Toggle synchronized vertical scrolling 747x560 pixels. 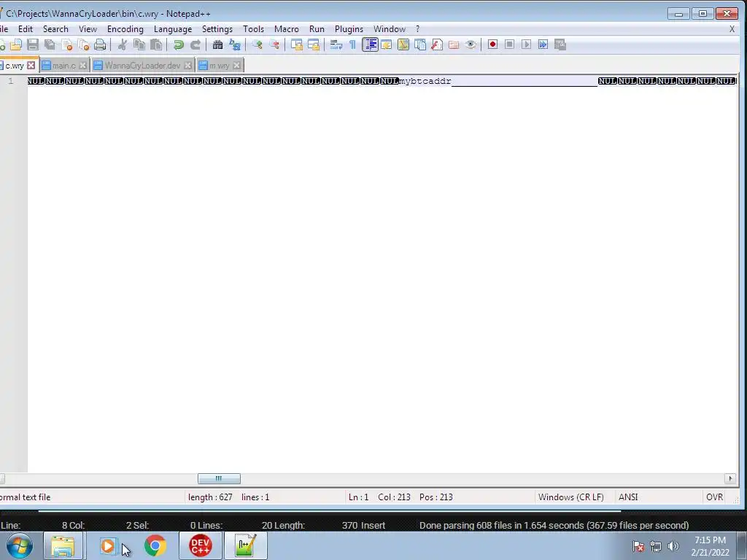point(297,44)
